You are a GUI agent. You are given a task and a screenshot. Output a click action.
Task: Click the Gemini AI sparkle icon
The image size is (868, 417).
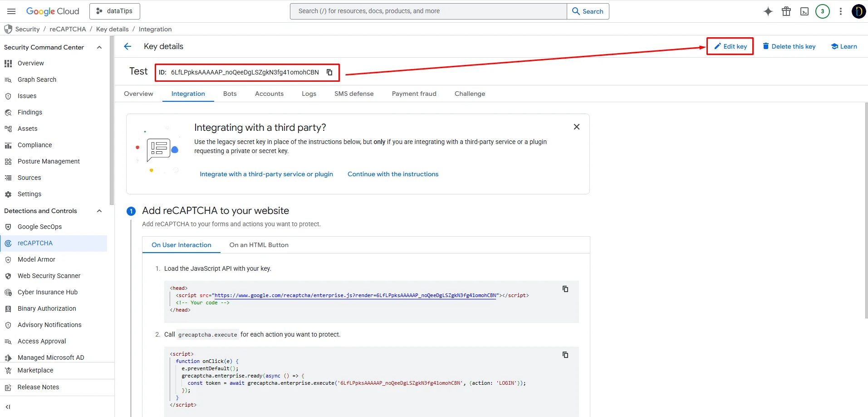(768, 11)
